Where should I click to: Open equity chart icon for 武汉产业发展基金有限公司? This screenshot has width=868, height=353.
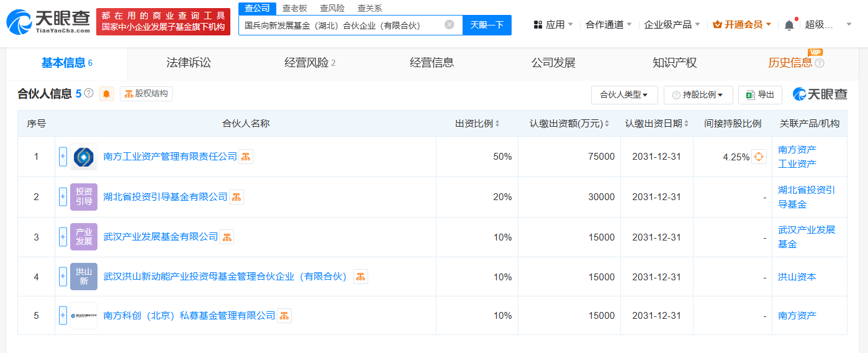227,237
